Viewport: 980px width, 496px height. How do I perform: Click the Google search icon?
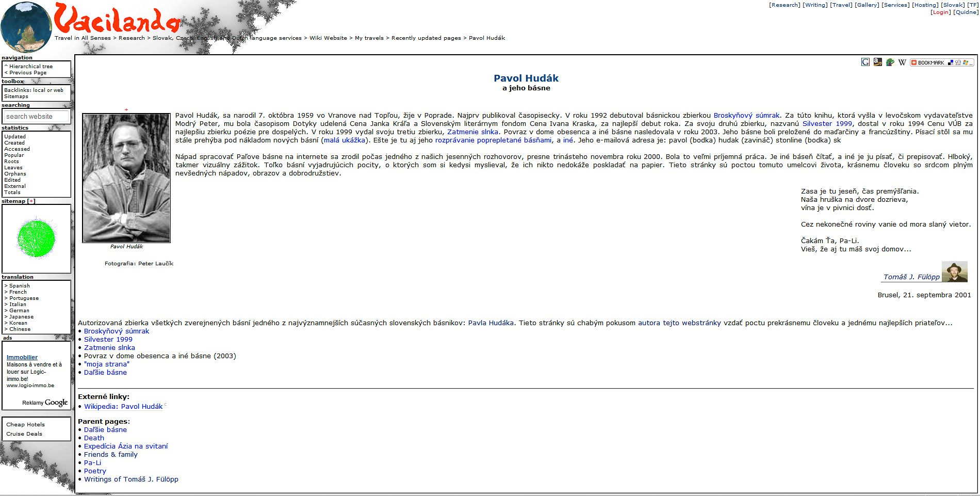(865, 62)
